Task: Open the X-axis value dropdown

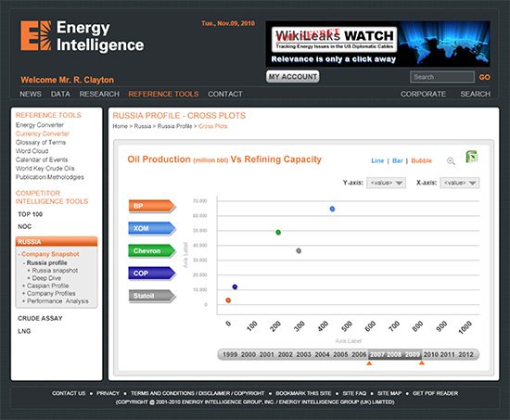Action: click(460, 183)
